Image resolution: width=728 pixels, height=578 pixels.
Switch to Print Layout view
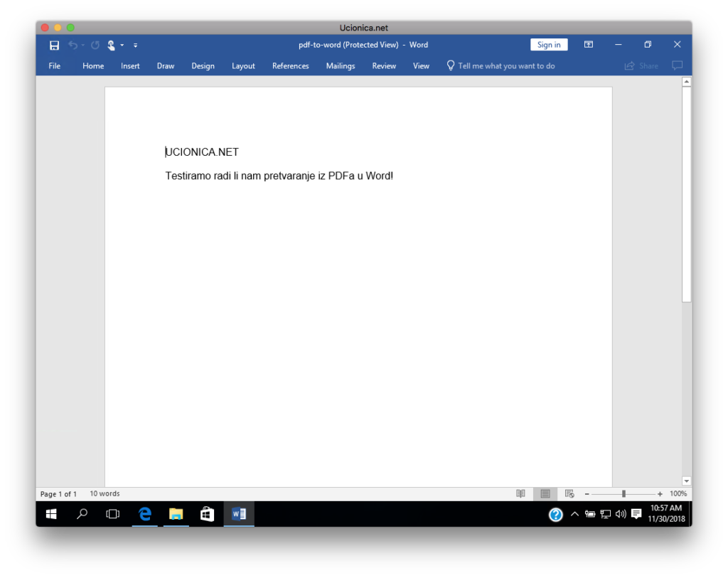tap(545, 493)
